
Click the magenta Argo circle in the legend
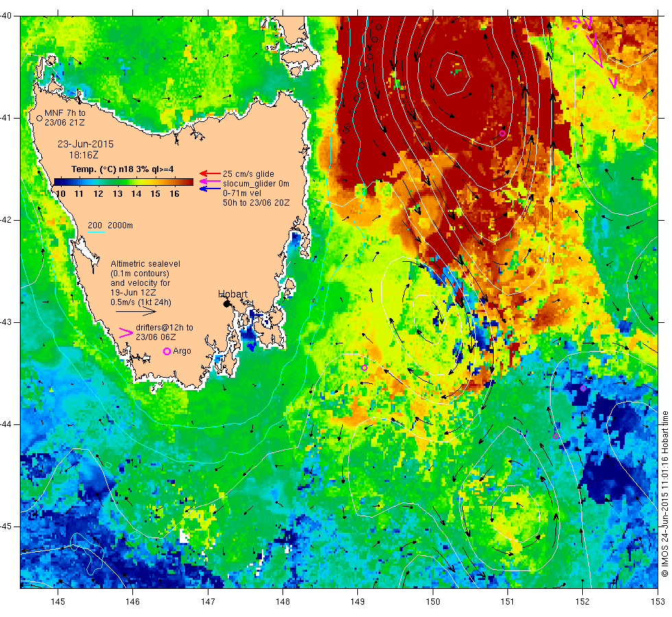(x=167, y=351)
